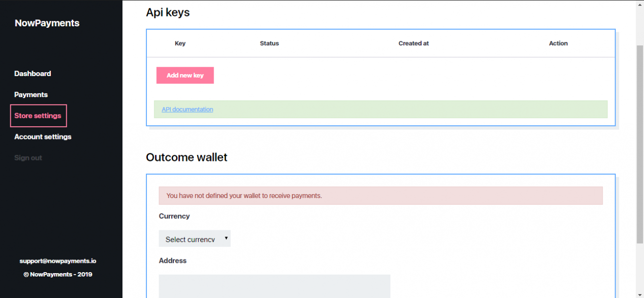Click the Address field label
This screenshot has height=298, width=644.
pyautogui.click(x=173, y=261)
